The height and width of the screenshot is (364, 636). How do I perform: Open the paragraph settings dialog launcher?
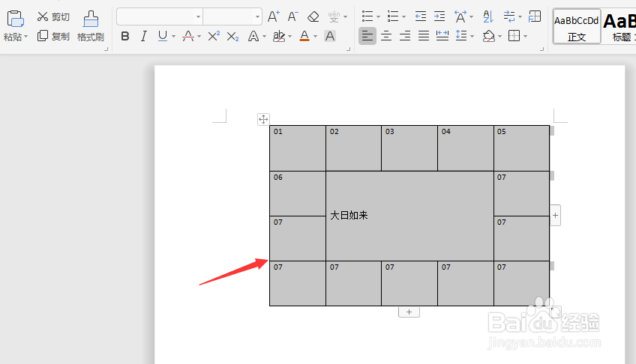(541, 49)
